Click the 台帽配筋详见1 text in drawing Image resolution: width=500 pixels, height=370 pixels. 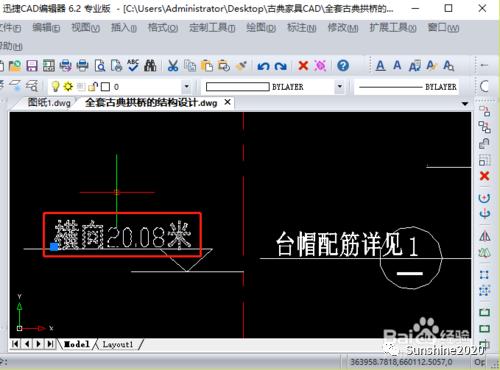tap(347, 244)
